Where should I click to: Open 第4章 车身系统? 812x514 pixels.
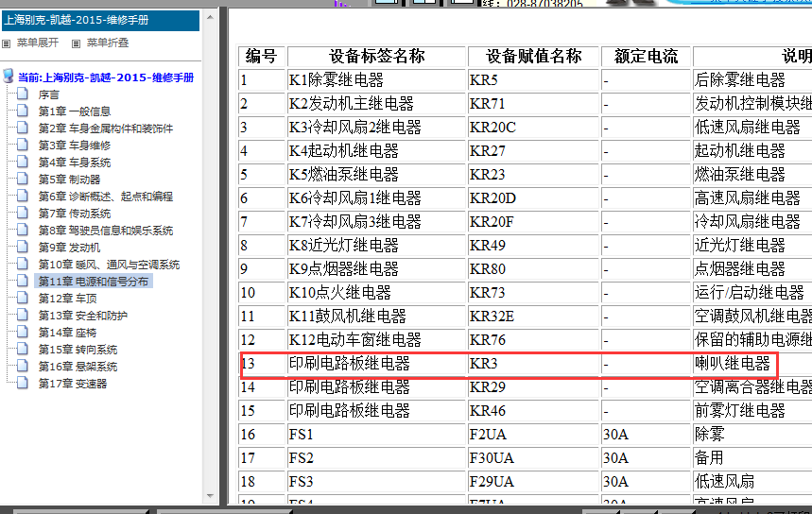(x=75, y=163)
